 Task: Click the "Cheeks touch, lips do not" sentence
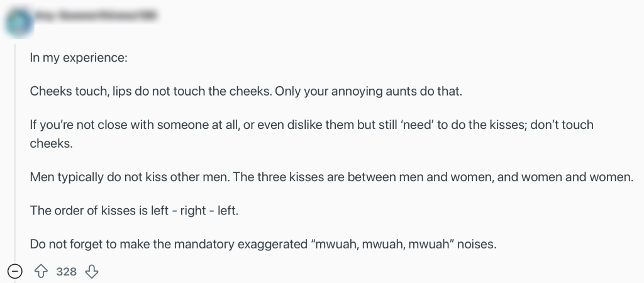(x=151, y=91)
